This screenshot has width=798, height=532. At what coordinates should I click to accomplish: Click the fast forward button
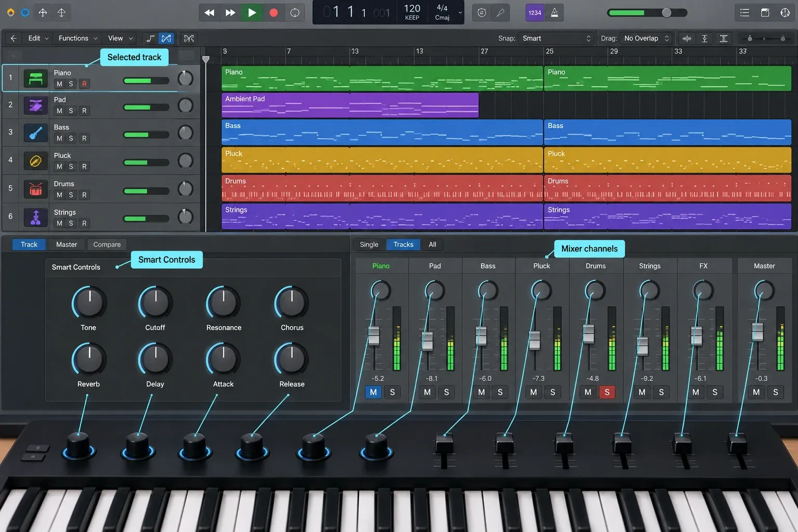tap(230, 12)
